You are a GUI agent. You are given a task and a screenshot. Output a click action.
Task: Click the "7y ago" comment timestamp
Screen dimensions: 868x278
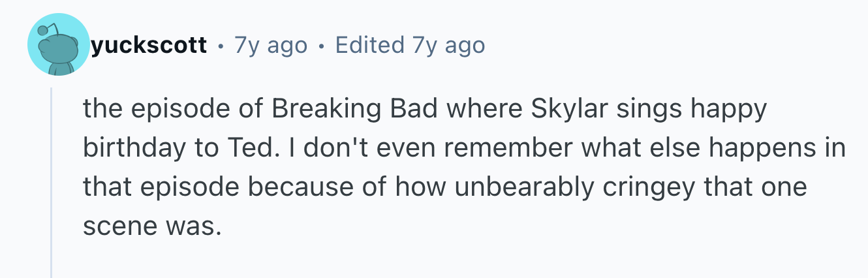(x=270, y=45)
